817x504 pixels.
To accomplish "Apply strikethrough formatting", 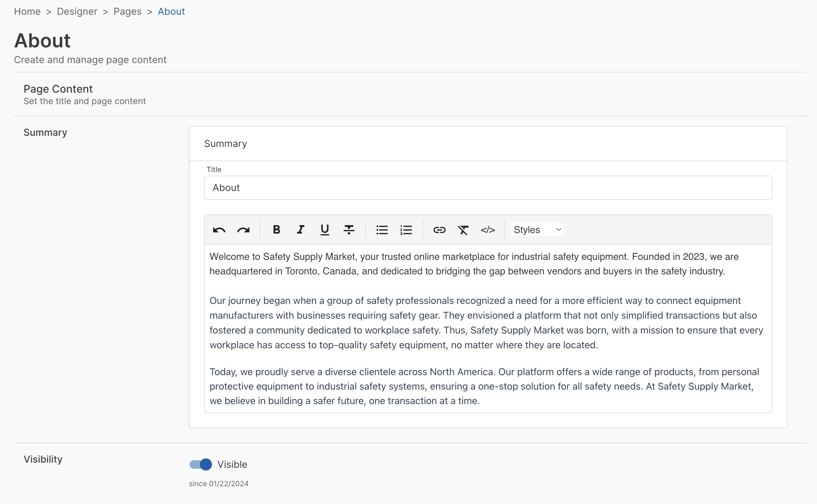I will pyautogui.click(x=349, y=230).
